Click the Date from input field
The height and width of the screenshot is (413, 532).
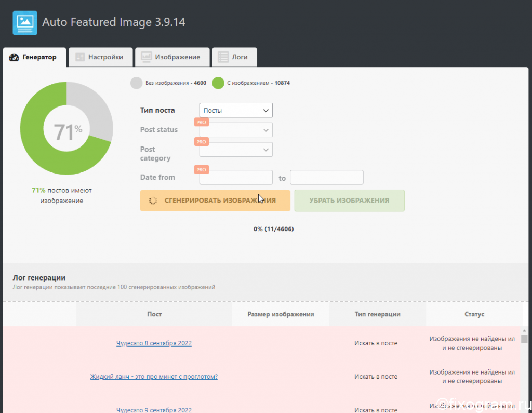[236, 178]
